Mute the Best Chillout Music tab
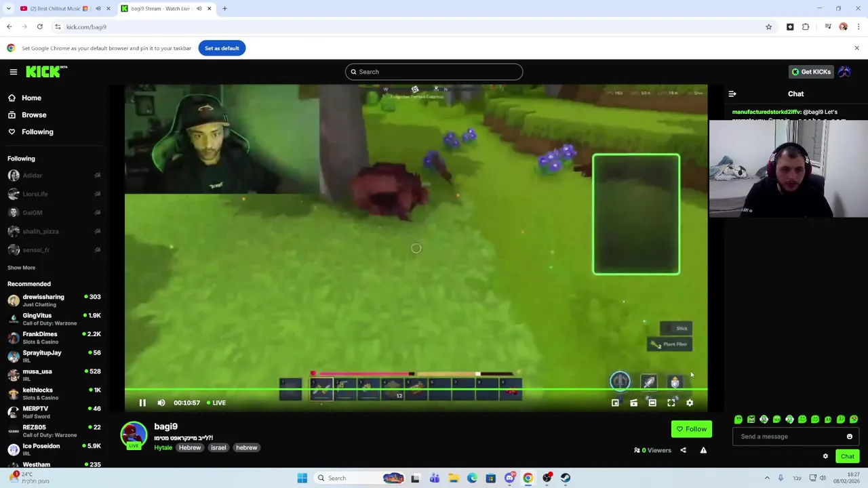Image resolution: width=868 pixels, height=488 pixels. (x=98, y=9)
